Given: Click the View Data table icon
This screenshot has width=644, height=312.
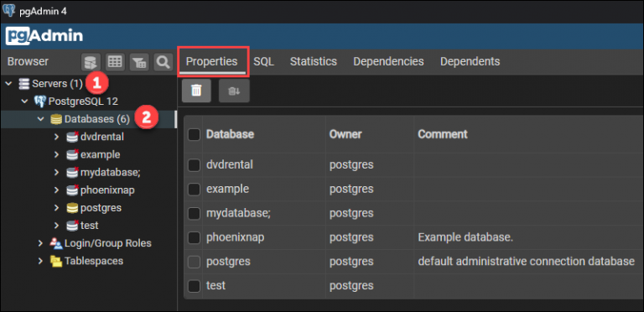Looking at the screenshot, I should [115, 62].
